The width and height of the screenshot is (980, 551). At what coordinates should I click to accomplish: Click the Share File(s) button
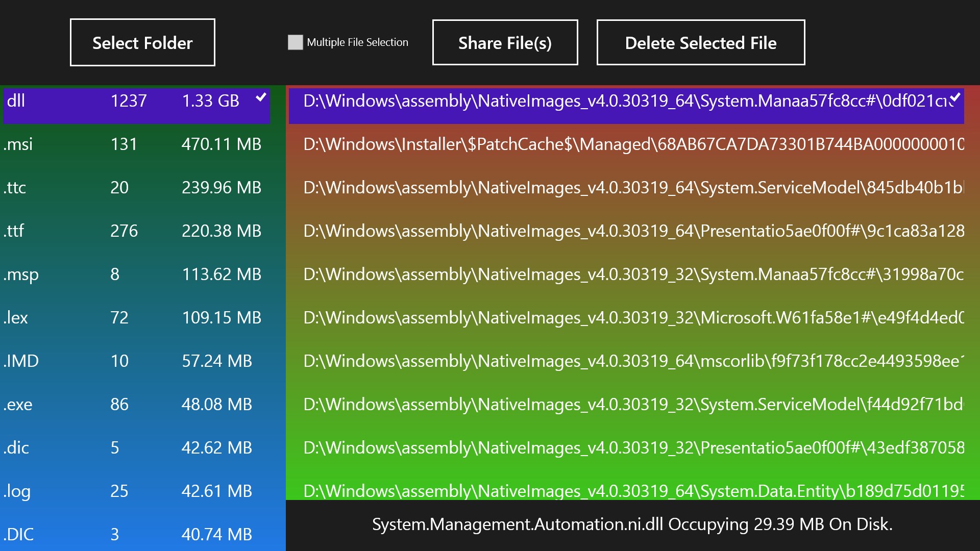tap(505, 42)
